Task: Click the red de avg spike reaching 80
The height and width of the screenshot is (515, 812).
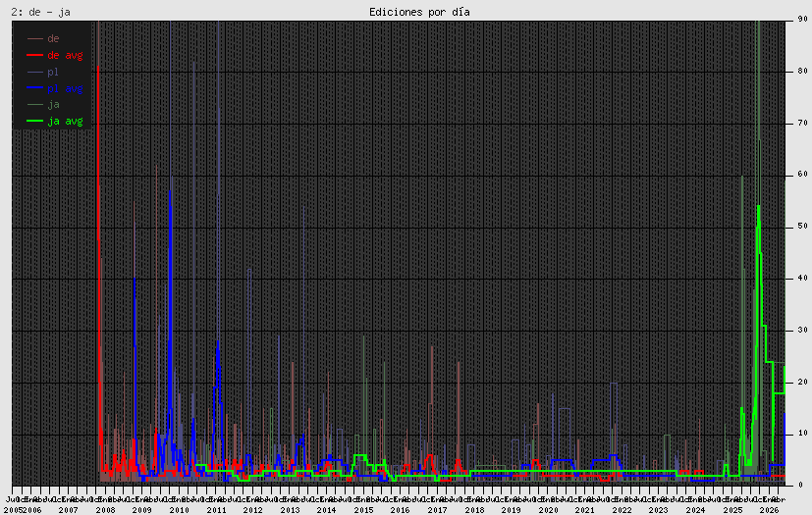Action: [98, 68]
